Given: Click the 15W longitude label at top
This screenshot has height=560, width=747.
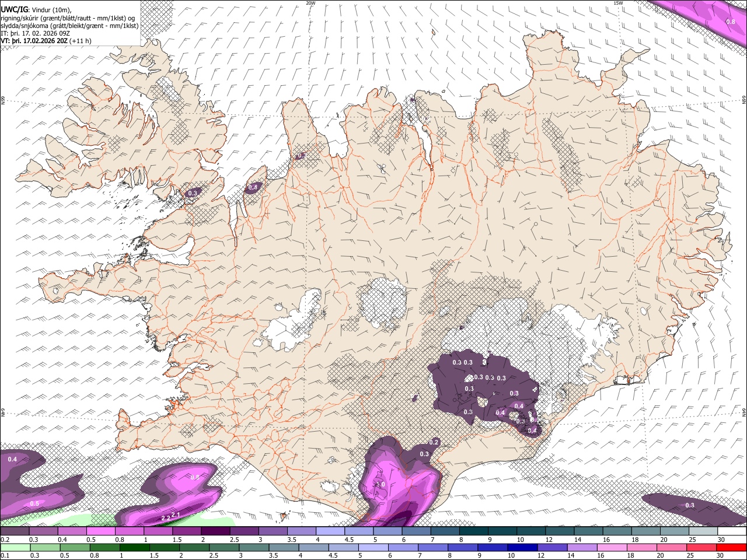Looking at the screenshot, I should coord(618,3).
